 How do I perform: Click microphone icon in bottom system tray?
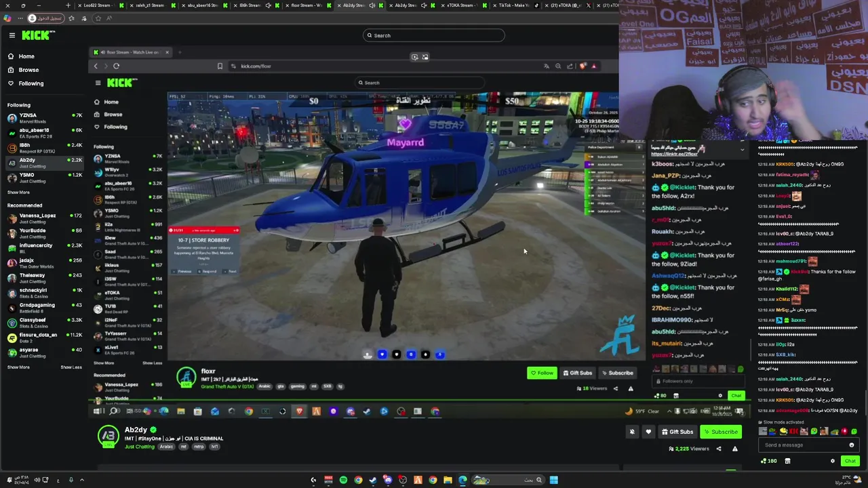pos(71,480)
